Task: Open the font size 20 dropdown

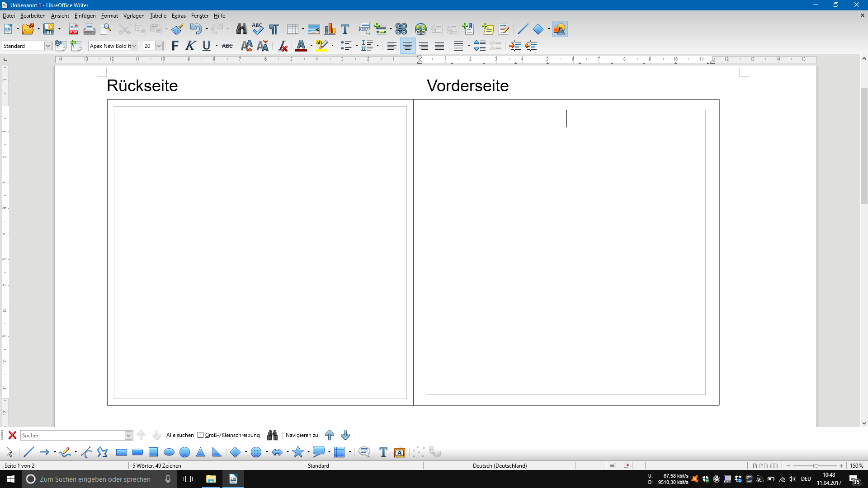Action: tap(159, 46)
